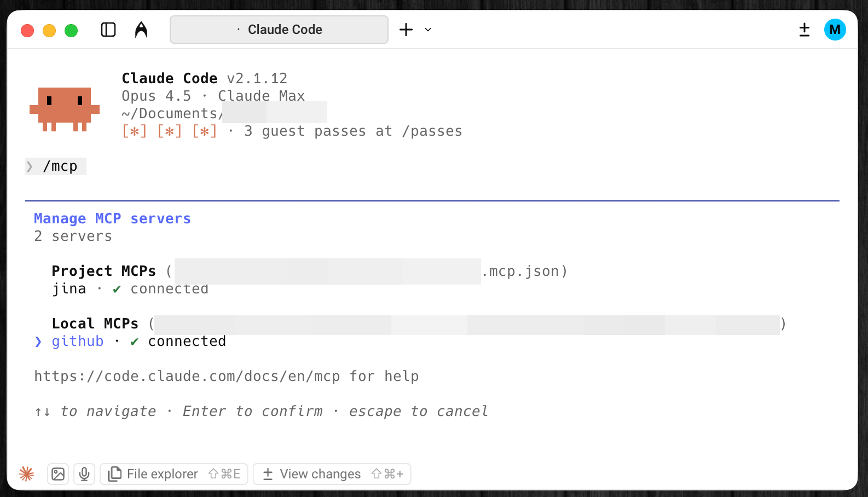Open the diff changes icon at top right

804,30
